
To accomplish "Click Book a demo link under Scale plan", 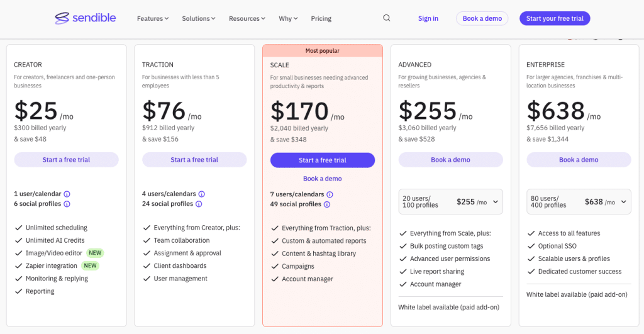I will [323, 179].
